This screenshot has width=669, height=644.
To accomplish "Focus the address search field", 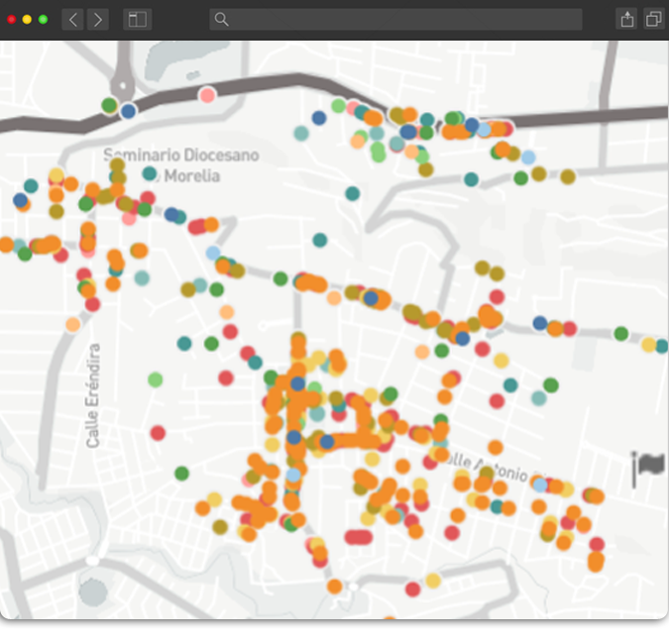I will coord(396,19).
